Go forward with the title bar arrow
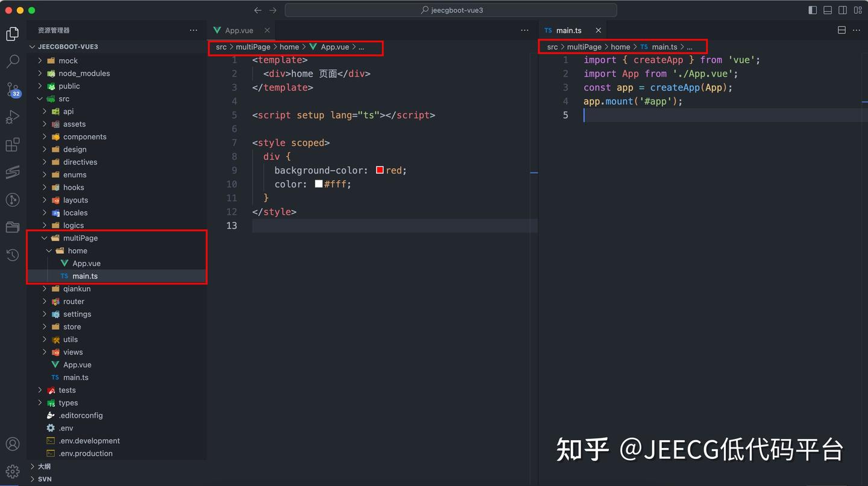The height and width of the screenshot is (486, 868). pyautogui.click(x=273, y=10)
